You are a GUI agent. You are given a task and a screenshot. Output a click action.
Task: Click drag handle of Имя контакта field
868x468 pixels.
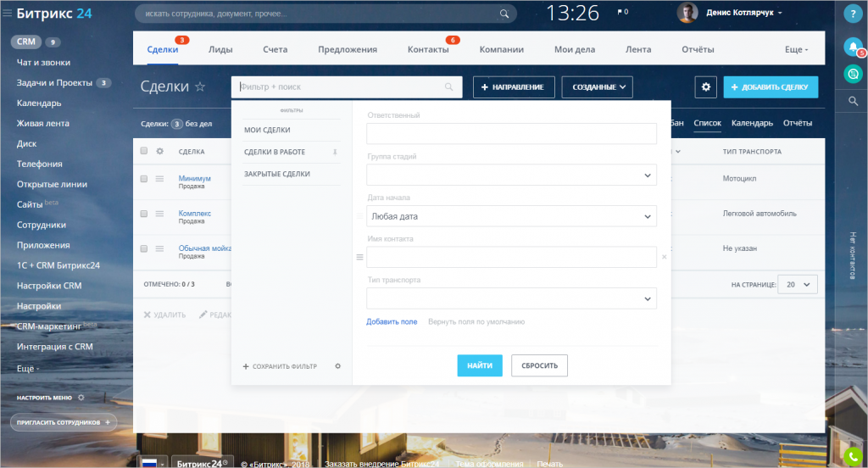359,257
